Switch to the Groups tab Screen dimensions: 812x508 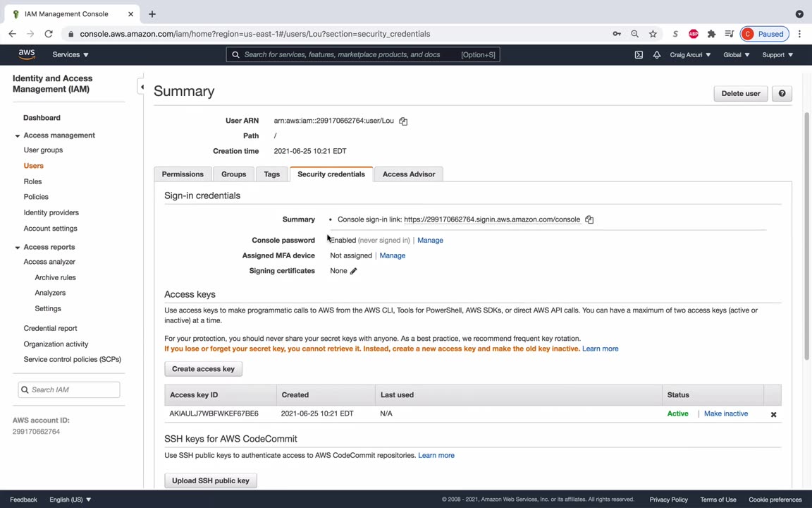click(x=233, y=174)
